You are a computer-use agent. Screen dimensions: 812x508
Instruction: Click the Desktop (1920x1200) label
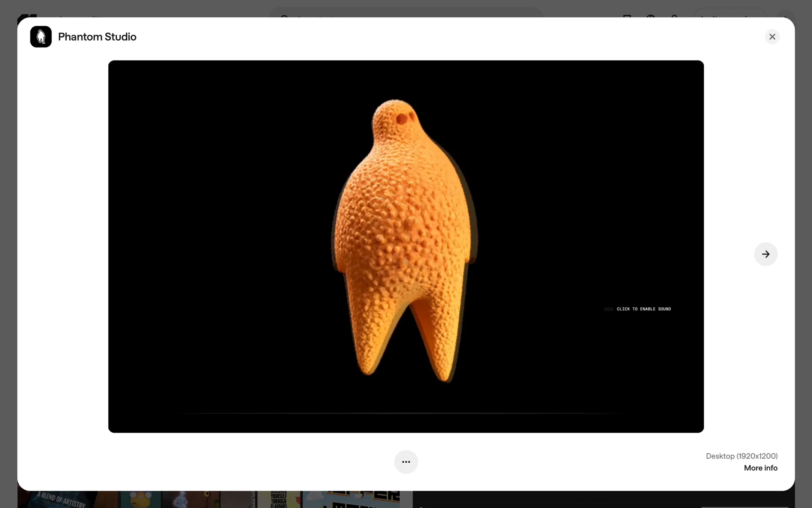click(x=741, y=456)
